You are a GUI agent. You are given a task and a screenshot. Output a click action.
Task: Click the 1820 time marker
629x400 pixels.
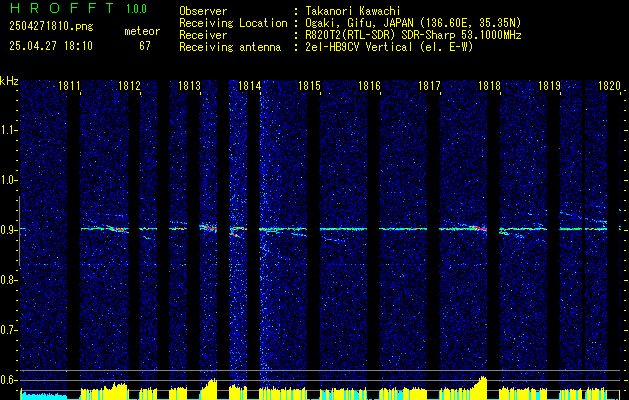609,85
